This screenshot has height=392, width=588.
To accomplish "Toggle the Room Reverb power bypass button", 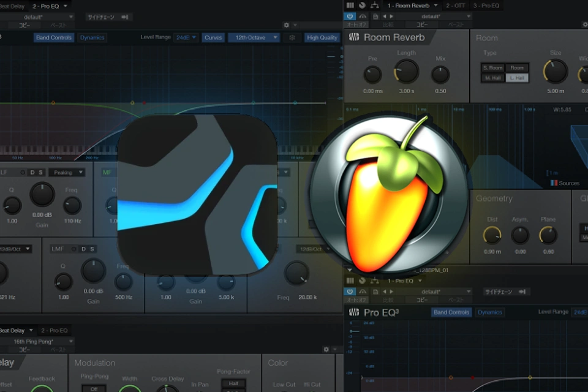I will pos(350,17).
